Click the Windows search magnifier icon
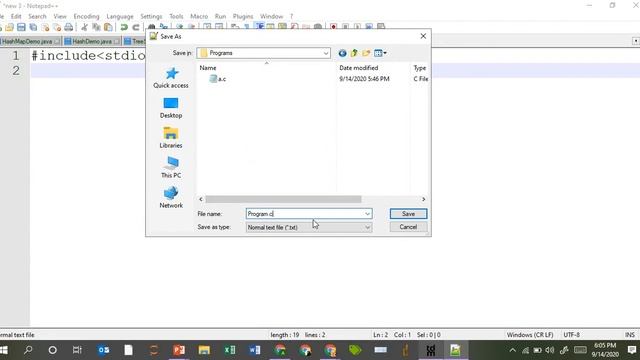The width and height of the screenshot is (640, 360). click(x=28, y=350)
